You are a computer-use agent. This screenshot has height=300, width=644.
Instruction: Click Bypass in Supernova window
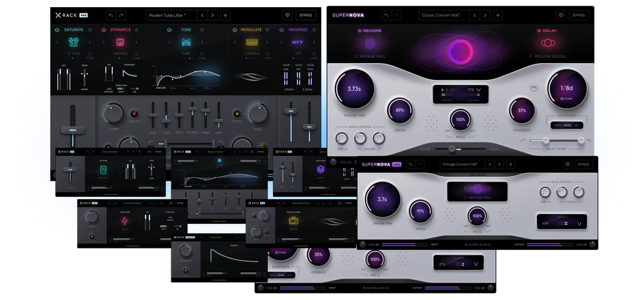(x=579, y=15)
